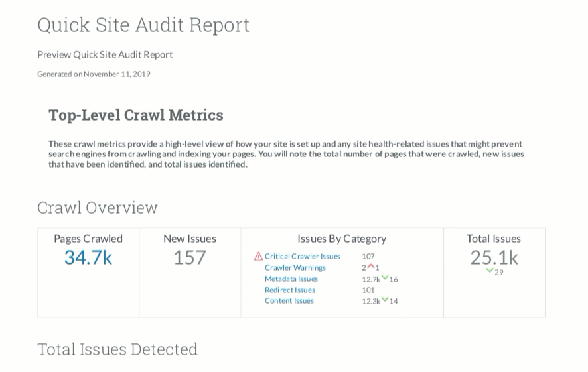Open the Content Issues link
588x372 pixels.
pyautogui.click(x=289, y=301)
